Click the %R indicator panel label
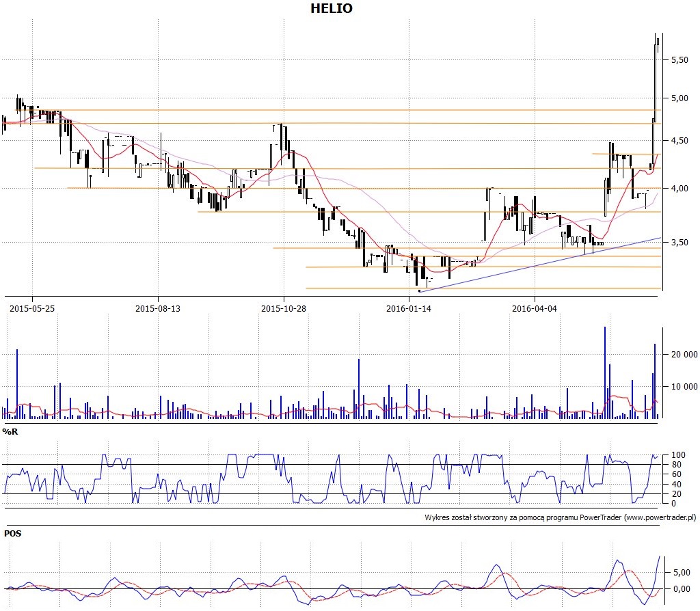The image size is (700, 611). coord(10,431)
